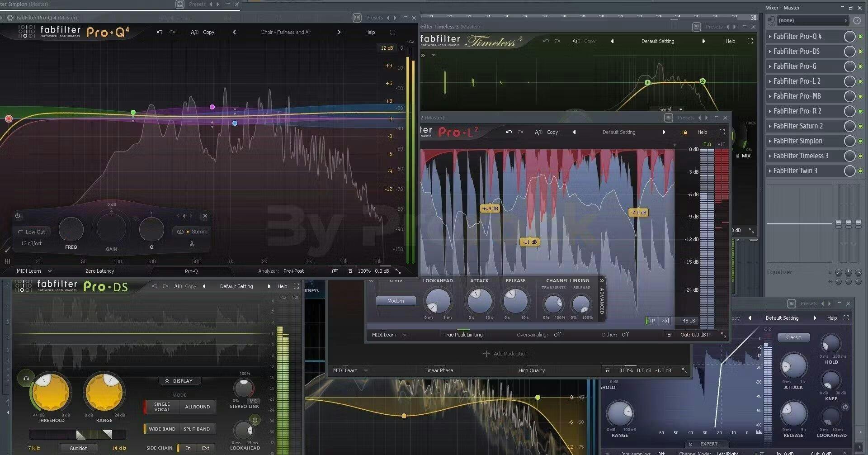Click the undo arrow in Pro-L 2
The height and width of the screenshot is (455, 868).
click(x=509, y=132)
